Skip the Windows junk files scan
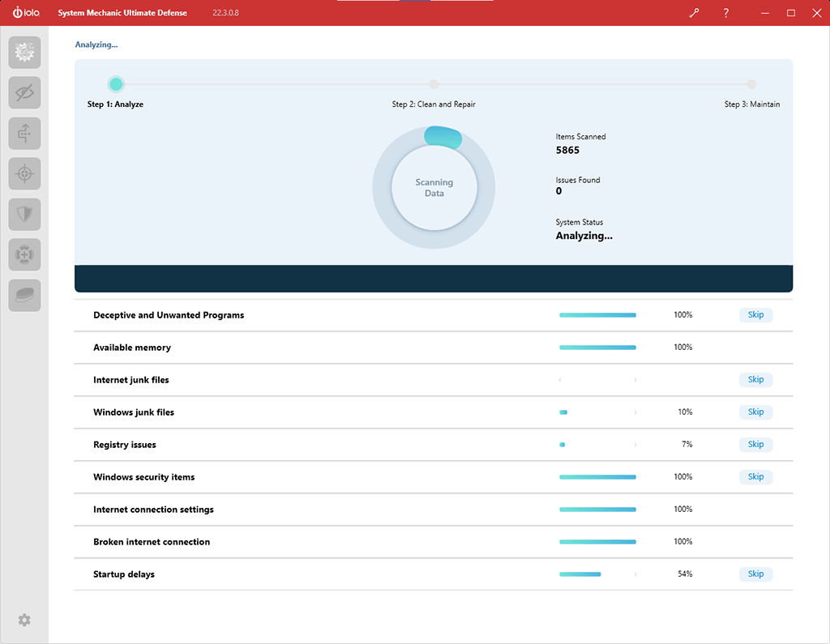The width and height of the screenshot is (830, 644). (x=755, y=412)
